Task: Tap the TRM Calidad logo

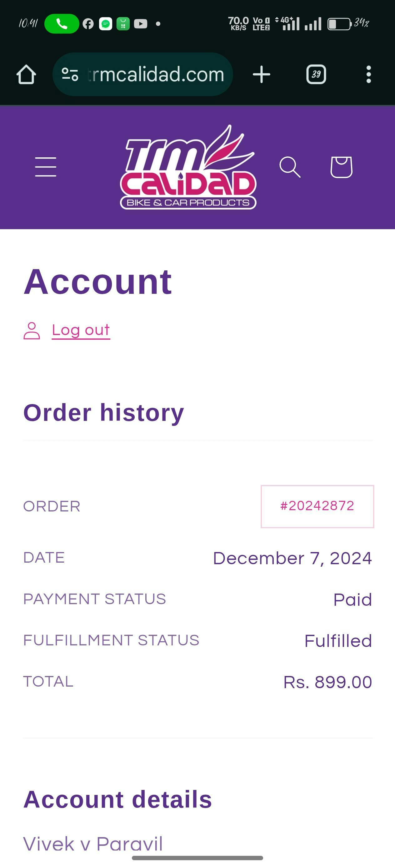Action: tap(188, 167)
